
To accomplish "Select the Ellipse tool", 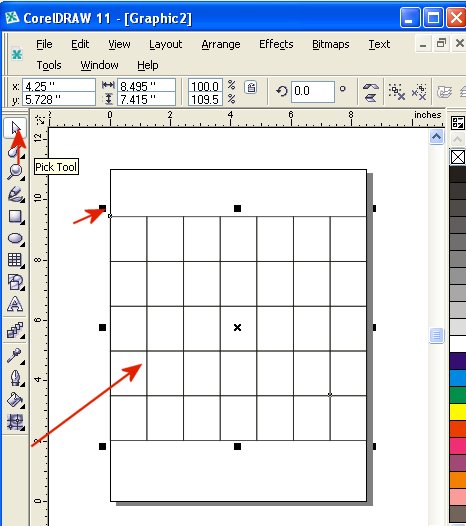I will [15, 239].
